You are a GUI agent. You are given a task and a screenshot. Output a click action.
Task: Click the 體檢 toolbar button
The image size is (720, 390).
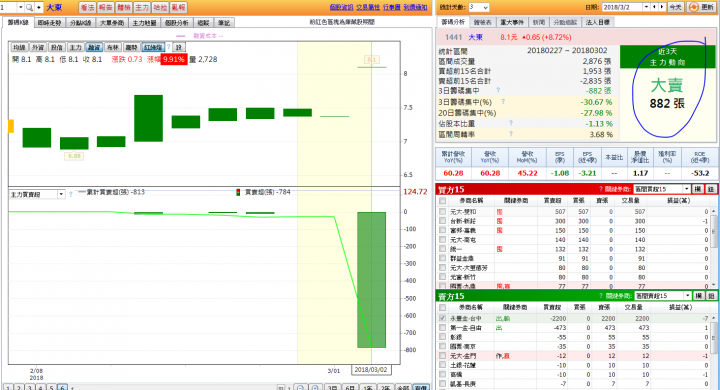pyautogui.click(x=124, y=7)
